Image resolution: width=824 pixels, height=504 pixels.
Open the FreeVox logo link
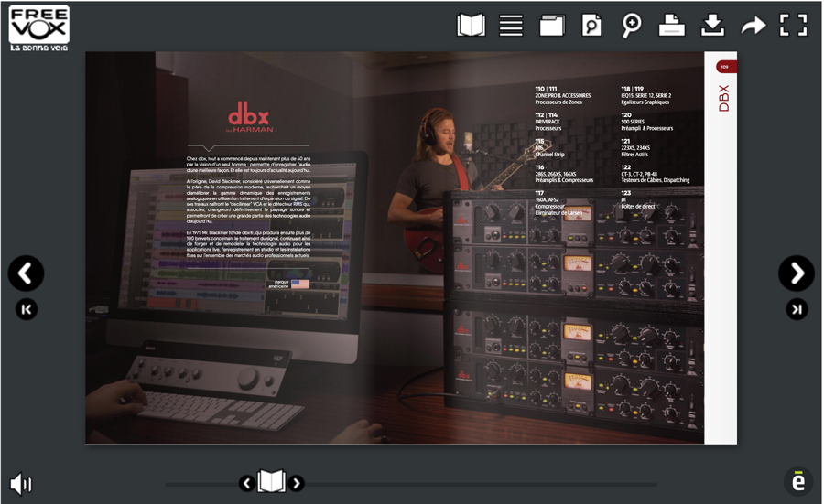tap(38, 29)
